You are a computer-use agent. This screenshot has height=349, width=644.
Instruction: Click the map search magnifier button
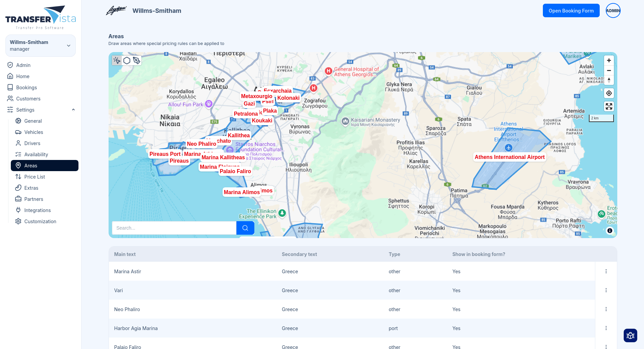pos(245,228)
